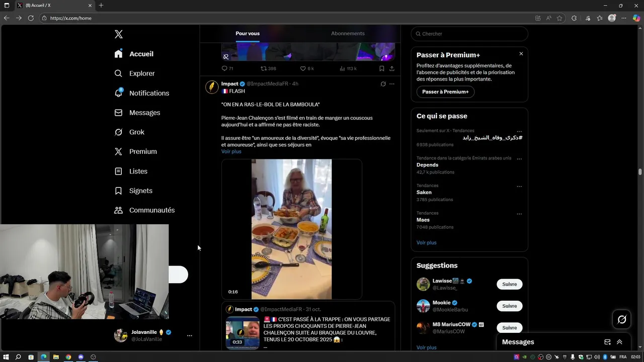The width and height of the screenshot is (644, 362).
Task: Open the Depends trending topic
Action: pyautogui.click(x=427, y=165)
